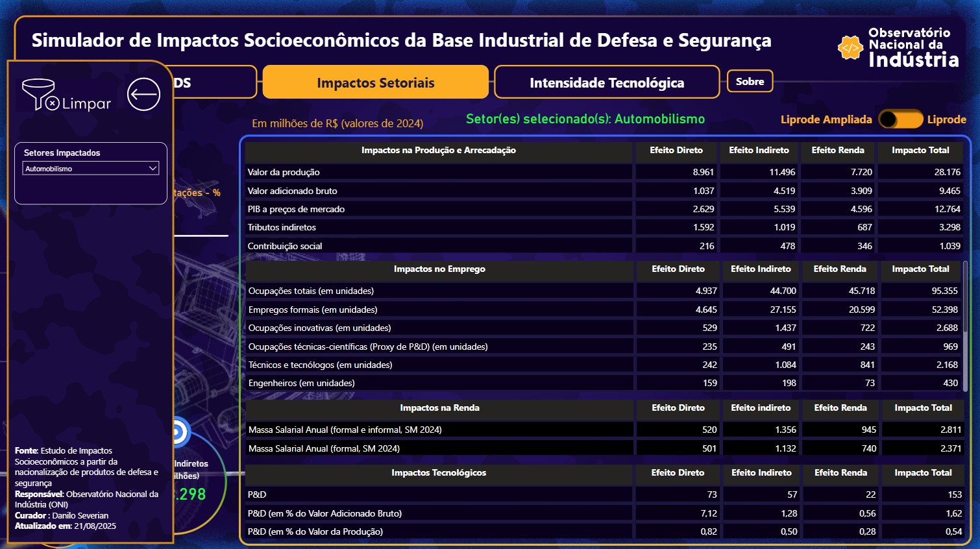
Task: Click the Impactos Tecnológicos header
Action: point(438,473)
